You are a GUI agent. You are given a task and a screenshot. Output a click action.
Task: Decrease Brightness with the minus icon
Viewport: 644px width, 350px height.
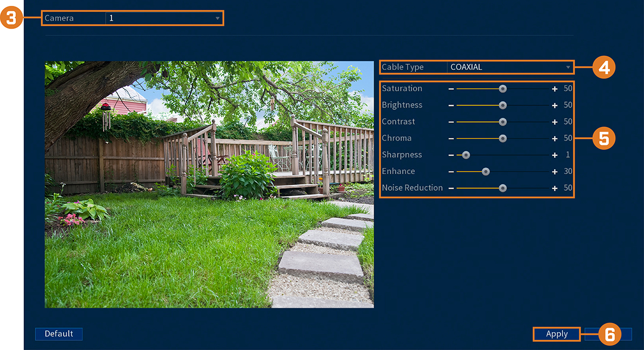tap(451, 105)
